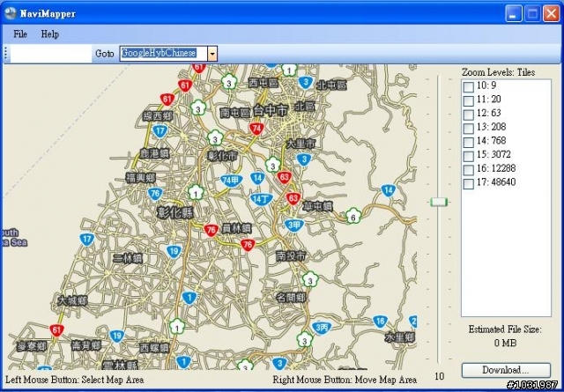
Task: Open the File menu
Action: coord(20,34)
